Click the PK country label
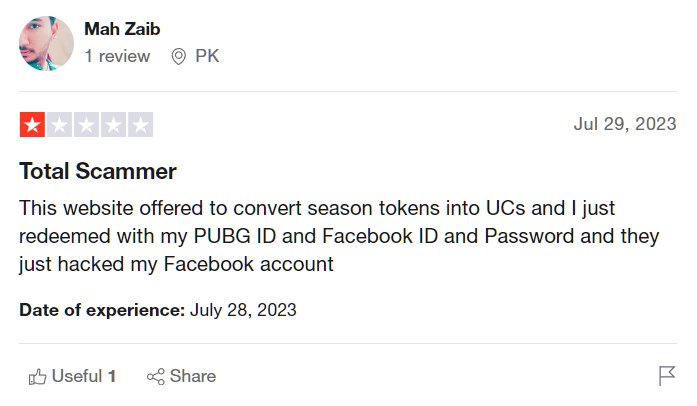Image resolution: width=697 pixels, height=406 pixels. coord(207,56)
